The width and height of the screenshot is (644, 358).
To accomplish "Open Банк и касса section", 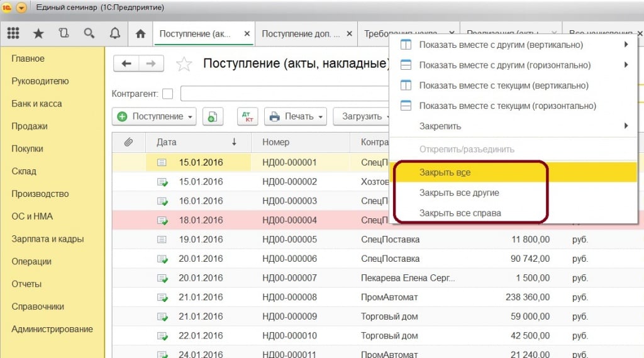I will [x=36, y=104].
